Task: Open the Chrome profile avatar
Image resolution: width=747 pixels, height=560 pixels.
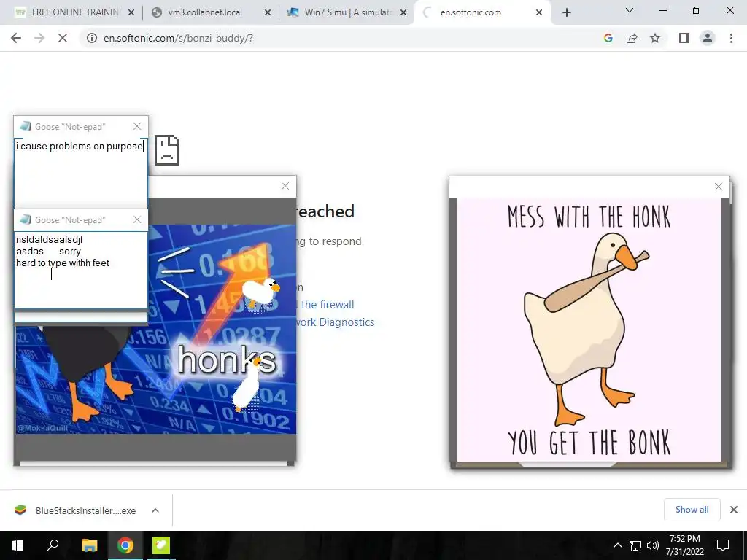Action: coord(708,38)
